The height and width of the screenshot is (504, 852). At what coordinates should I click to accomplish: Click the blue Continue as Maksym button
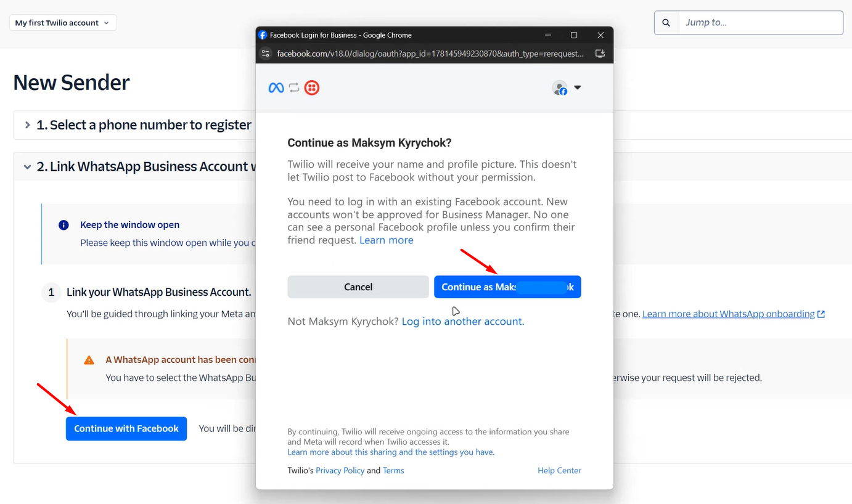point(507,287)
